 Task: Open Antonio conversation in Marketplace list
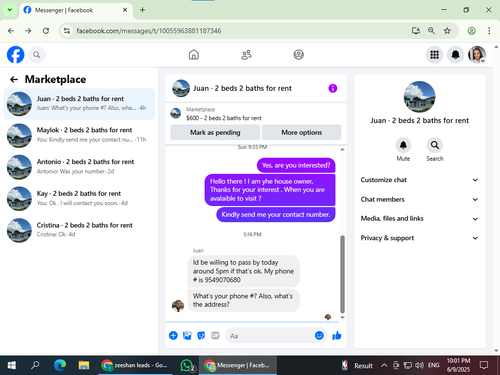pyautogui.click(x=79, y=167)
